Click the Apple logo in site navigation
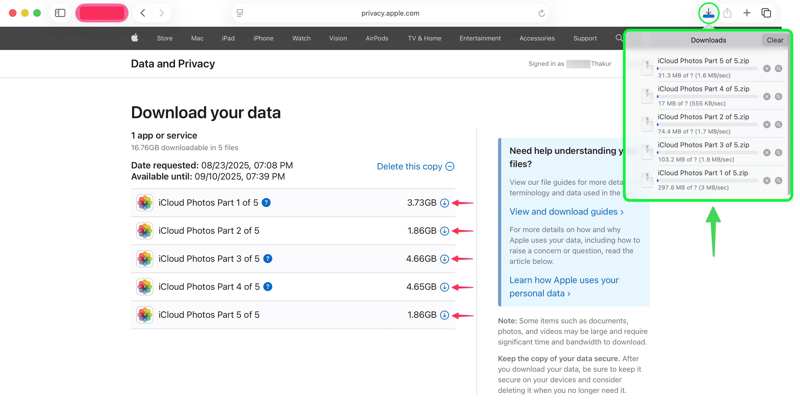The image size is (800, 409). click(x=135, y=38)
